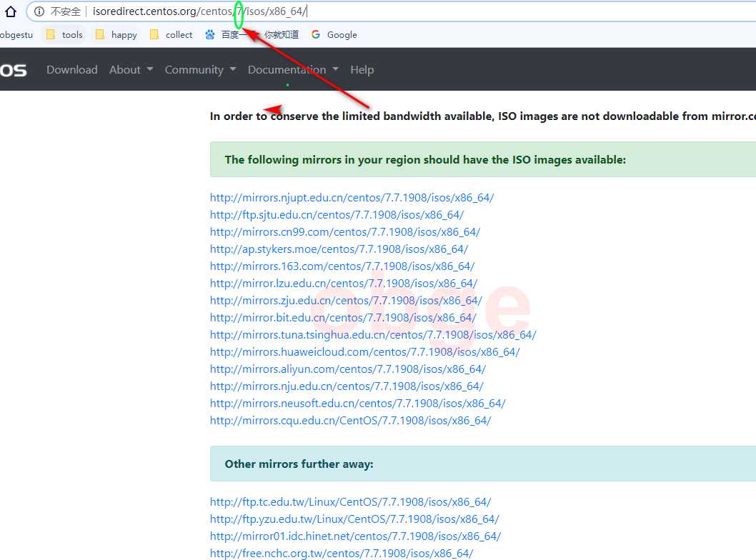Click the 'Other mirrors further away' heading

pyautogui.click(x=299, y=464)
